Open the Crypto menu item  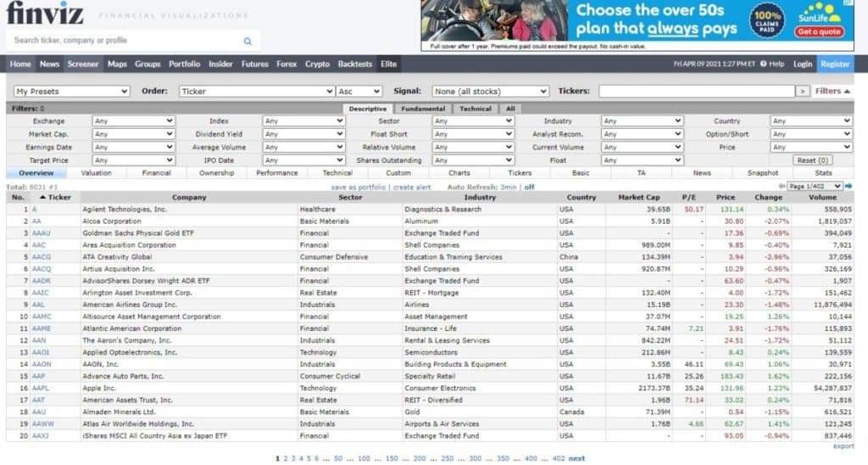[317, 64]
